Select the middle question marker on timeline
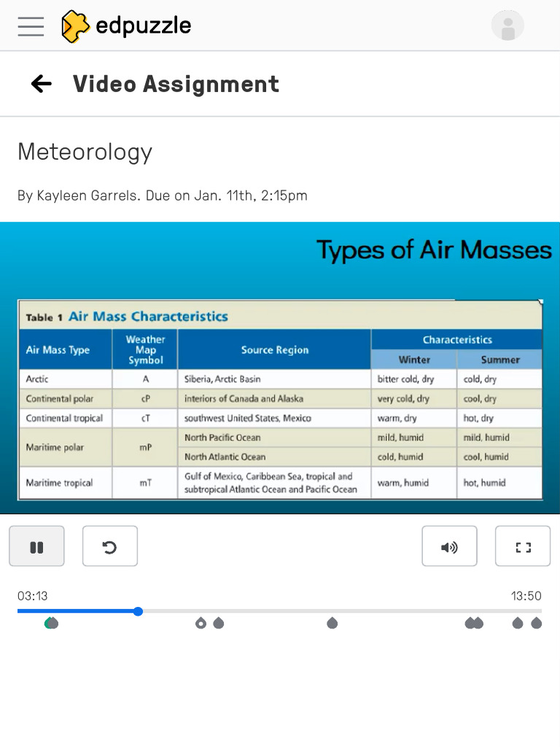 coord(332,623)
